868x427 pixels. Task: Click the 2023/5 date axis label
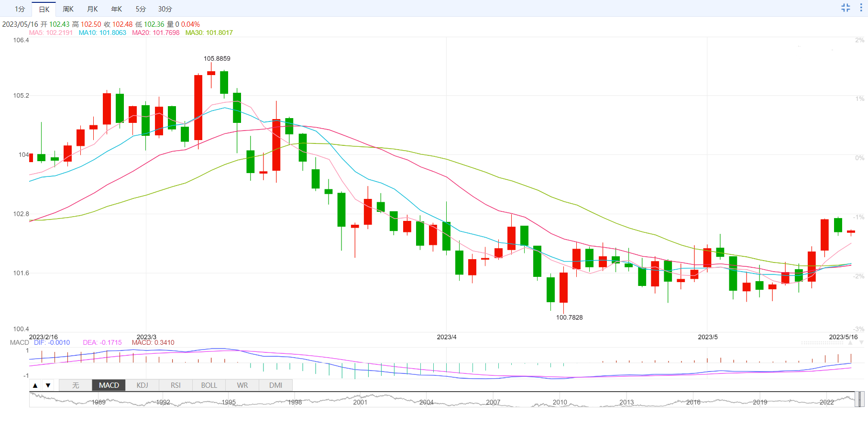[708, 337]
